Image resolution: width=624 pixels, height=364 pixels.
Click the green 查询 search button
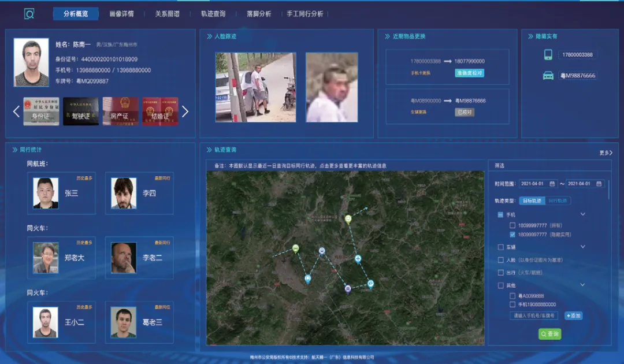[549, 334]
